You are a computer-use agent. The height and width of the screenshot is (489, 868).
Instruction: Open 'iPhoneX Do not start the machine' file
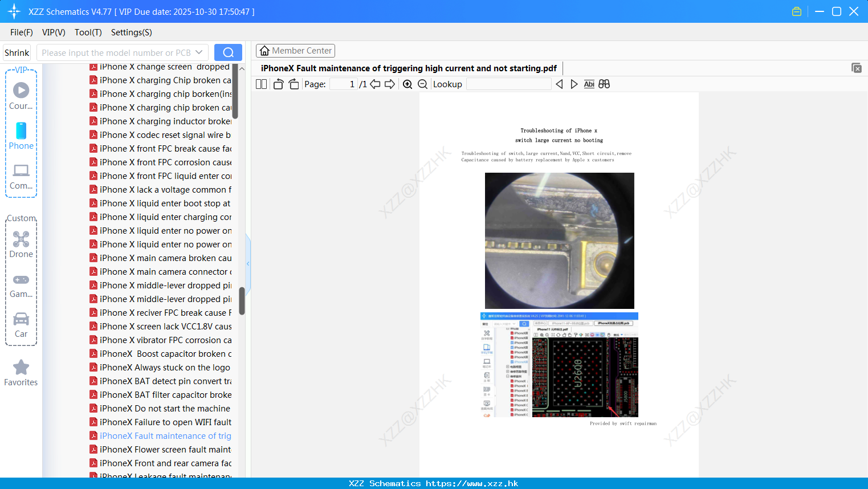[161, 409]
